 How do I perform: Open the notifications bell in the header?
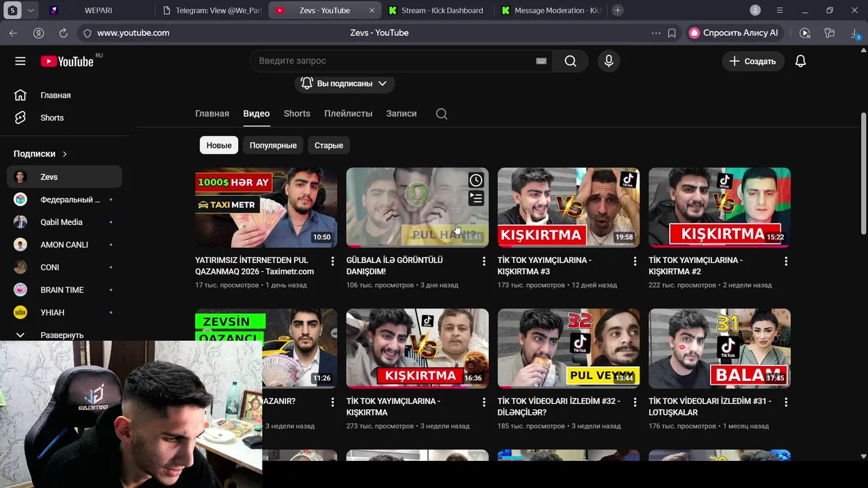click(800, 61)
